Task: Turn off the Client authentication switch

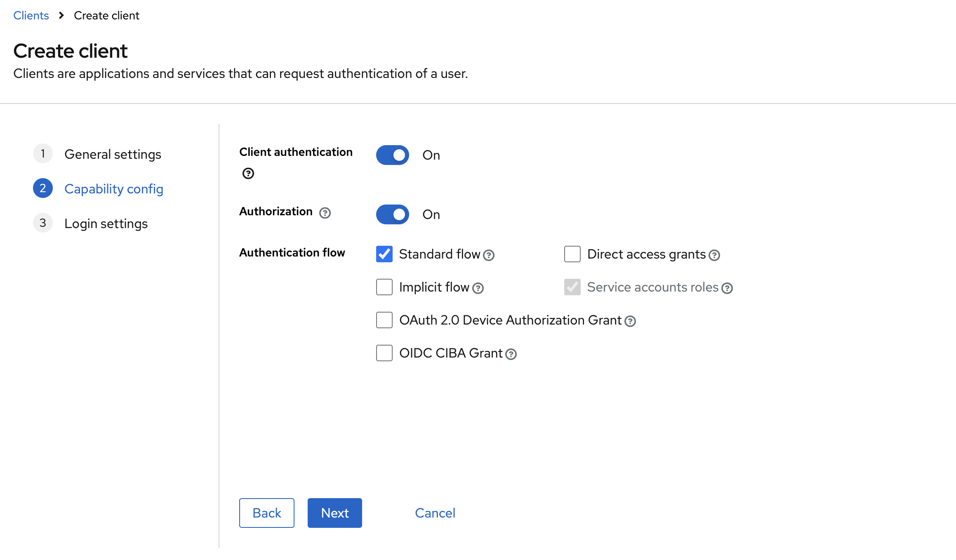Action: tap(392, 155)
